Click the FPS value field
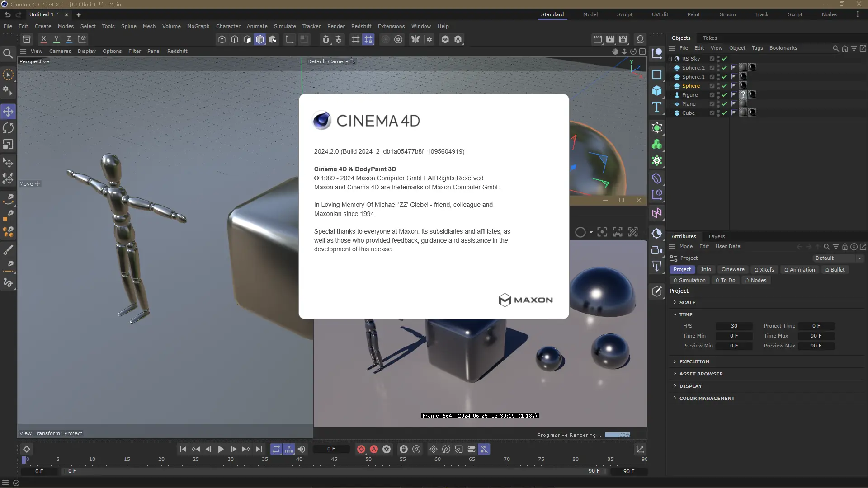 coord(734,326)
